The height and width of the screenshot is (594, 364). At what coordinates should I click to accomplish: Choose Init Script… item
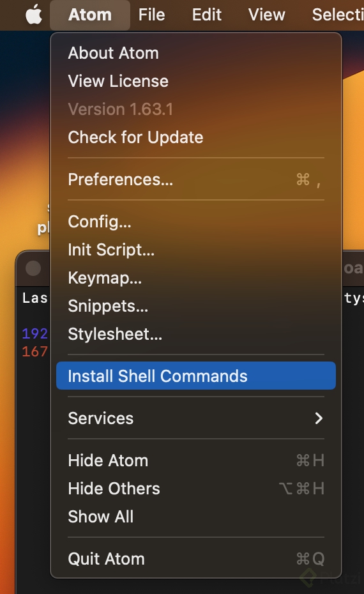196,250
